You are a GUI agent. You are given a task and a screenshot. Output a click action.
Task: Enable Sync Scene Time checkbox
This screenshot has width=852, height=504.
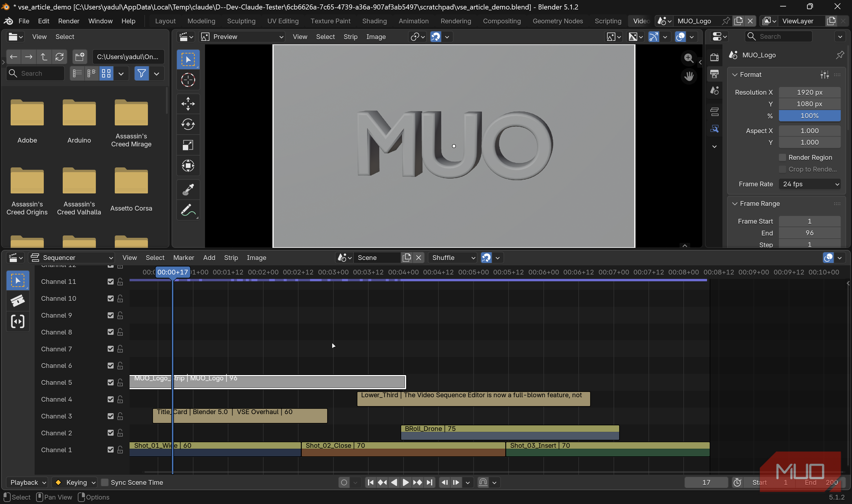click(x=105, y=482)
